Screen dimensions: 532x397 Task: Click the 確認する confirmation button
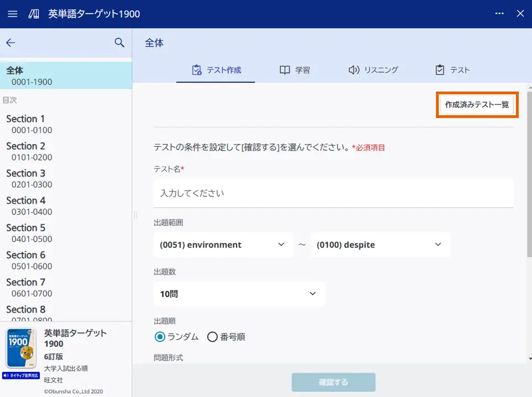tap(333, 382)
